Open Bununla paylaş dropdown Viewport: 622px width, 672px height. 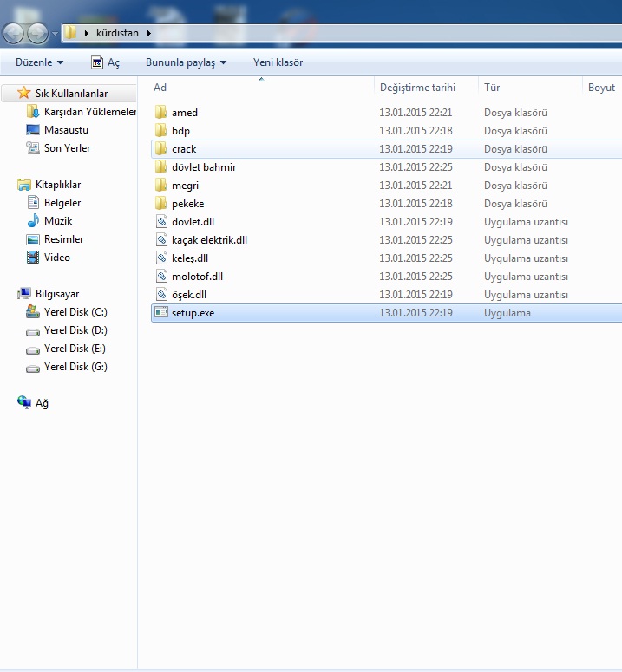pyautogui.click(x=186, y=62)
